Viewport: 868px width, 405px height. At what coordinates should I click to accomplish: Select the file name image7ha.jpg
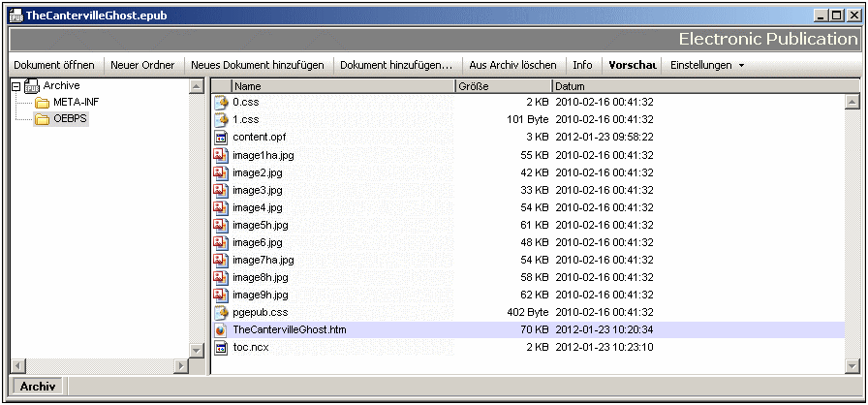(x=263, y=260)
